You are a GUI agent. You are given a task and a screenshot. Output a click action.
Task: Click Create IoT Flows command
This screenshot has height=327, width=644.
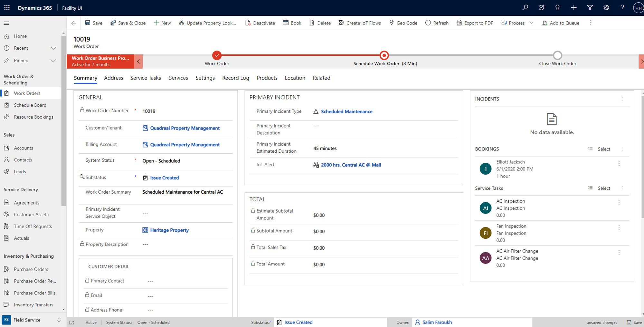[360, 23]
